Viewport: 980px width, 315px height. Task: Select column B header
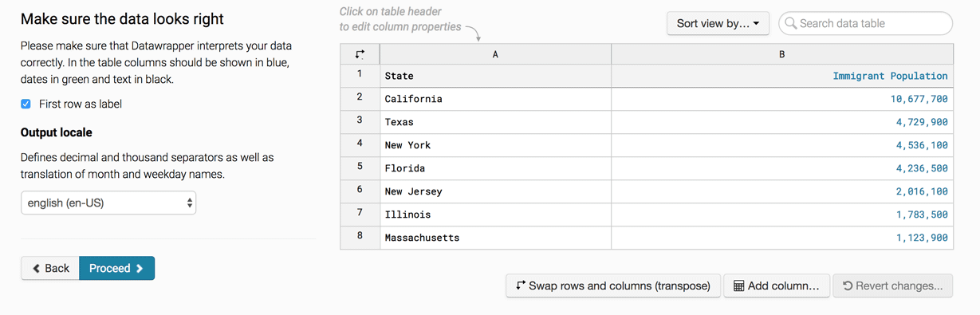tap(781, 54)
